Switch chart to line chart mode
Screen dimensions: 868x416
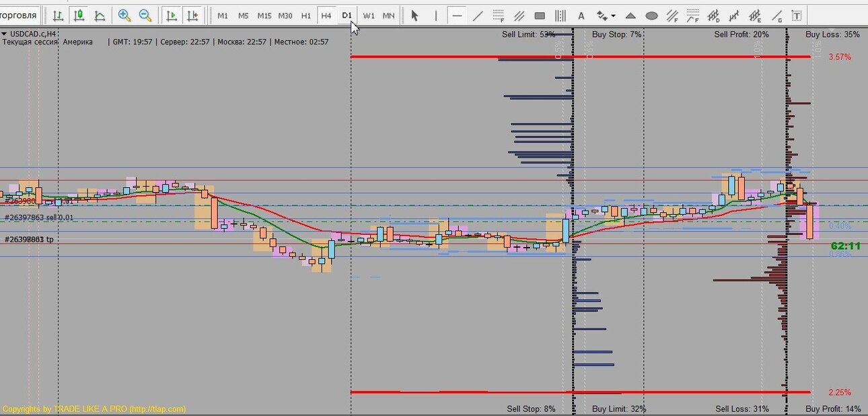point(100,15)
